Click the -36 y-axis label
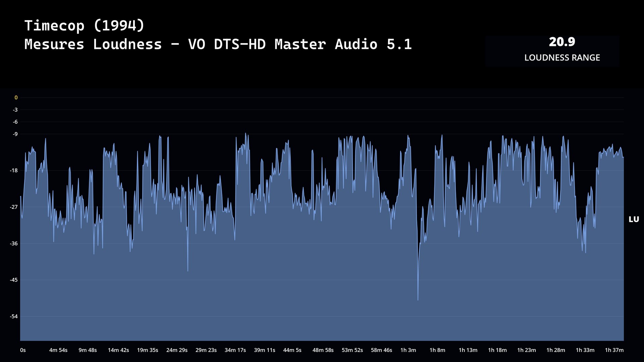644x362 pixels. [14, 244]
